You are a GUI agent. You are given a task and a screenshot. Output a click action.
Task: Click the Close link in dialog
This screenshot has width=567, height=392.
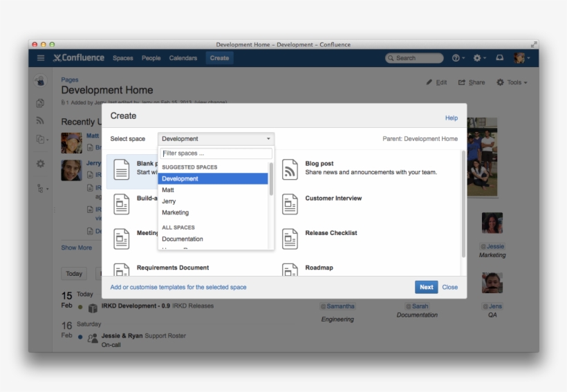[x=450, y=287]
